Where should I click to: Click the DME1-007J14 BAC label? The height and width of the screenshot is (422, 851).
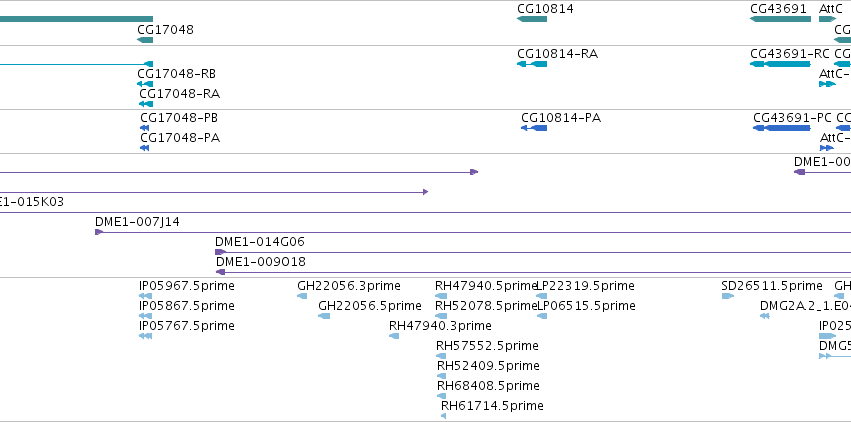click(x=137, y=222)
